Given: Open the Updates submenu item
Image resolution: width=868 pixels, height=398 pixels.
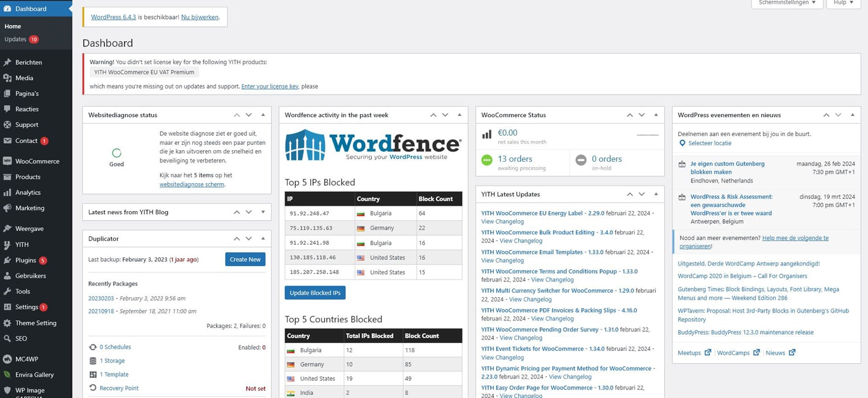Looking at the screenshot, I should [x=36, y=39].
